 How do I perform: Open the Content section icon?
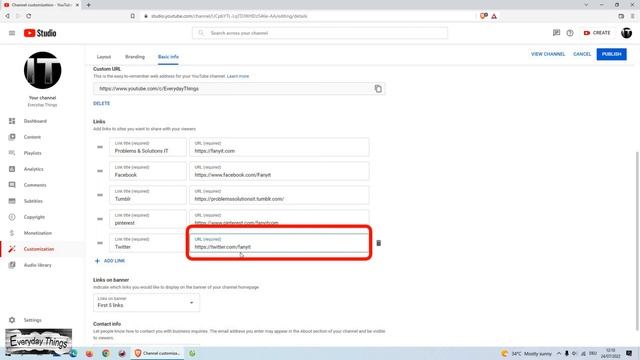tap(12, 137)
